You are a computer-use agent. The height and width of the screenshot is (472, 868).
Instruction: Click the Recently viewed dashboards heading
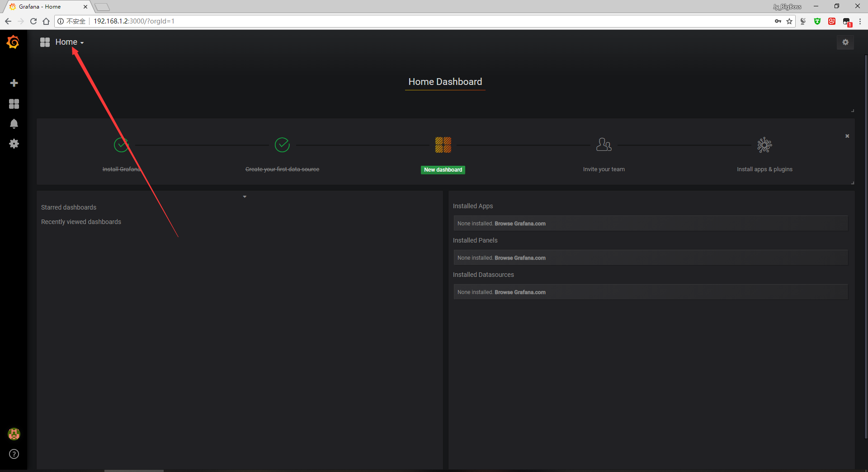(81, 222)
